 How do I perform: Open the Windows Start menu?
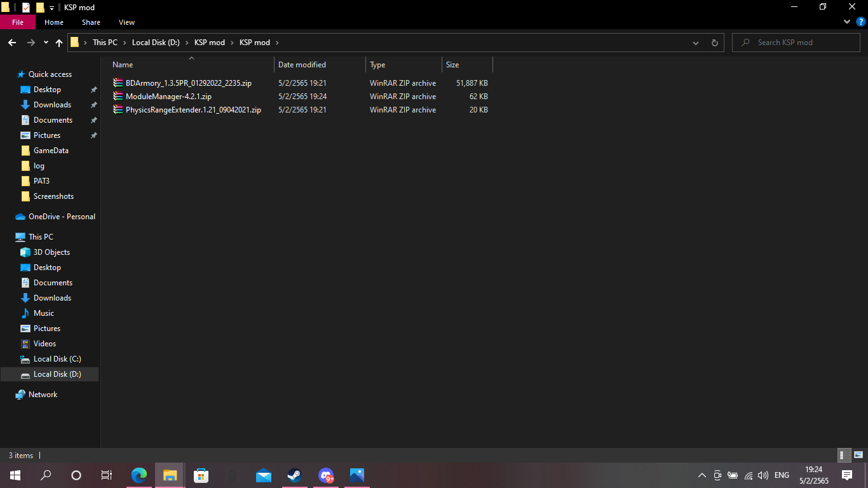click(15, 475)
